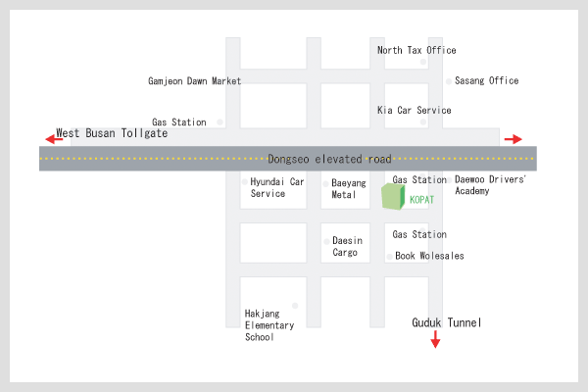Click the green KOPAT text label
This screenshot has width=588, height=392.
[x=421, y=200]
